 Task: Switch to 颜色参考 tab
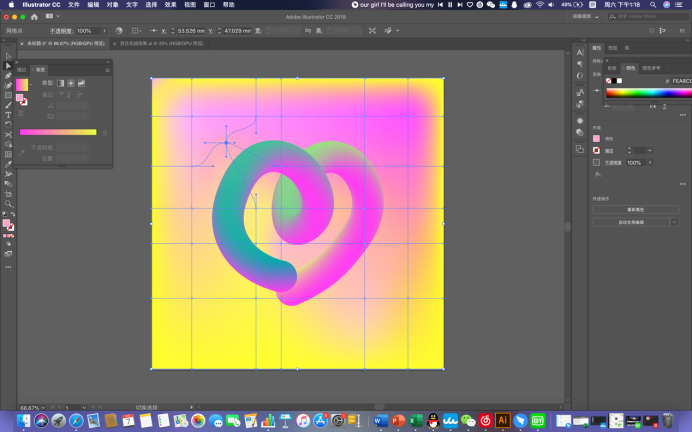point(651,68)
